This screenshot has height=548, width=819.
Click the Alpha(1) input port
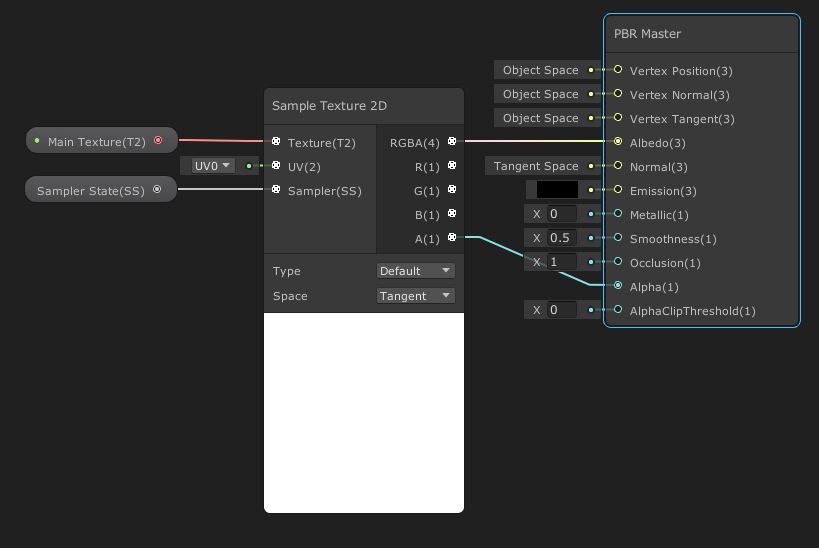pos(618,285)
